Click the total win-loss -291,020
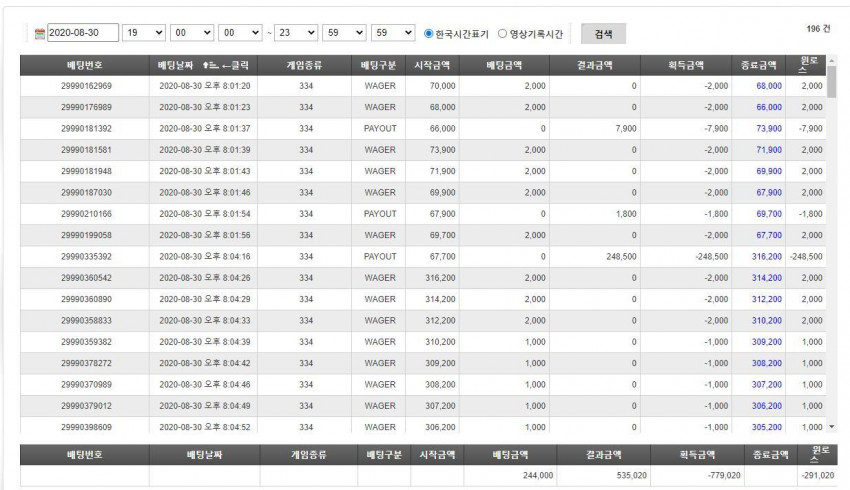The width and height of the screenshot is (850, 490). 818,475
